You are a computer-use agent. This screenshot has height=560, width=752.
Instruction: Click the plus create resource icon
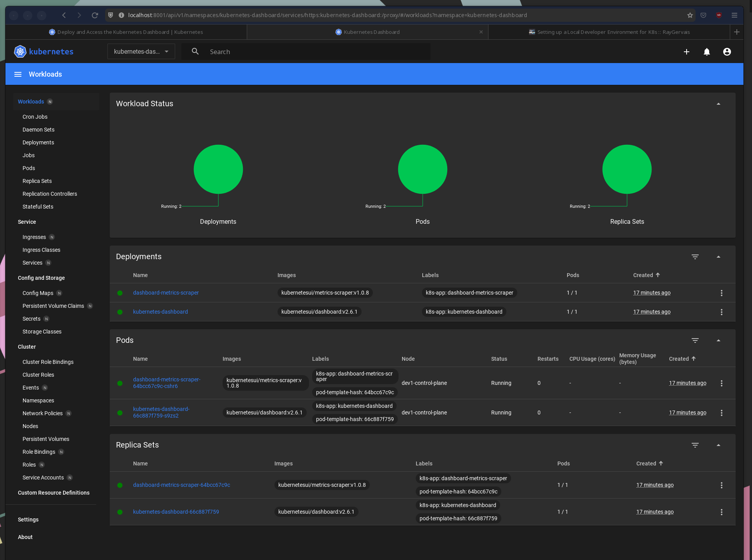pos(687,52)
